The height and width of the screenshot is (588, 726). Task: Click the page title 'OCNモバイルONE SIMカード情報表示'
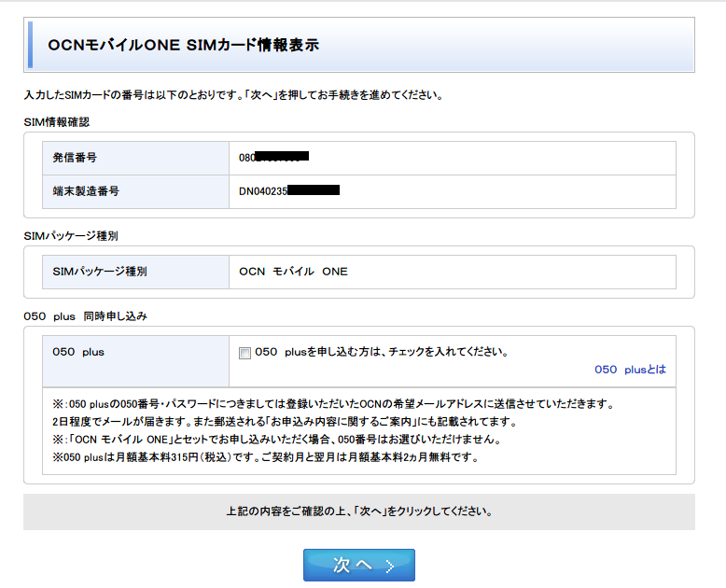[183, 46]
